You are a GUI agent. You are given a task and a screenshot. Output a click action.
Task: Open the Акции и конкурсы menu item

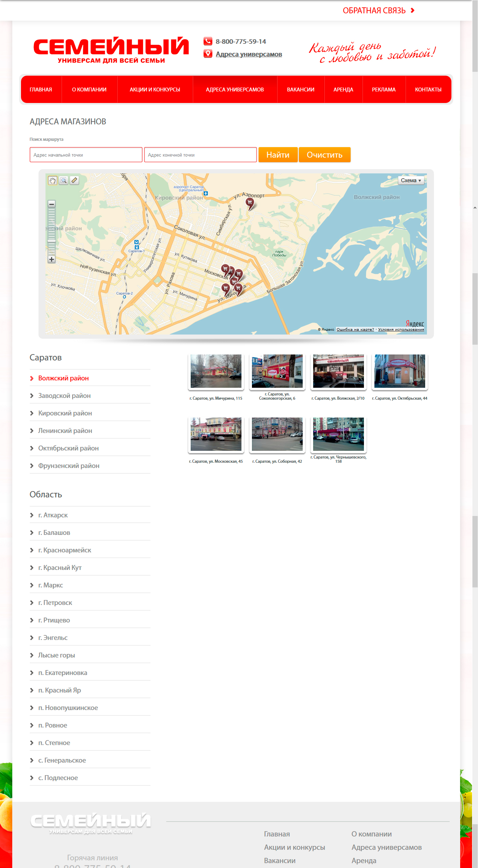pyautogui.click(x=155, y=90)
